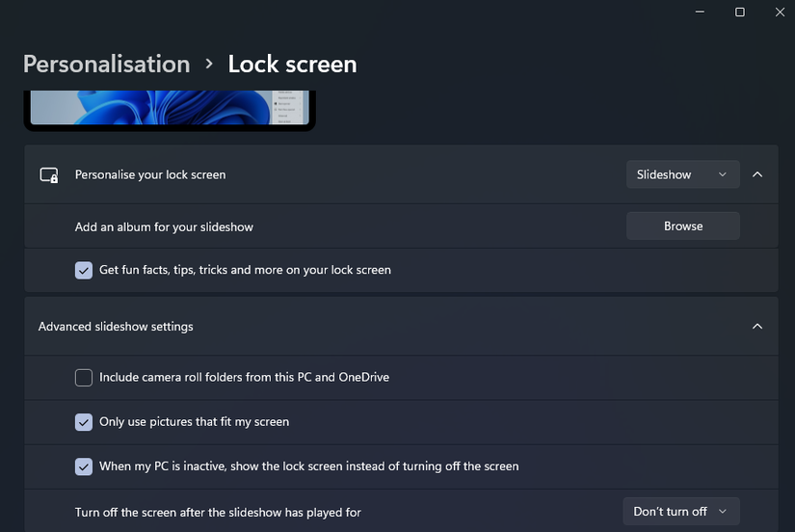The width and height of the screenshot is (795, 532).
Task: Close the Settings window
Action: tap(782, 12)
